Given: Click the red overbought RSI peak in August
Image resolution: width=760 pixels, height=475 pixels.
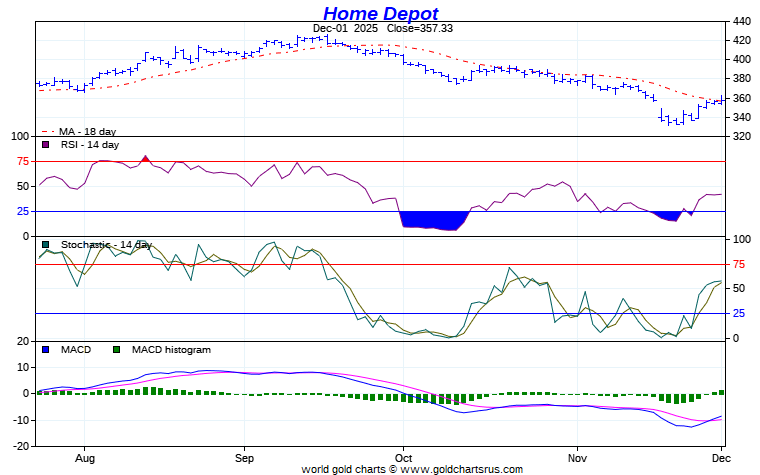Looking at the screenshot, I should point(145,158).
